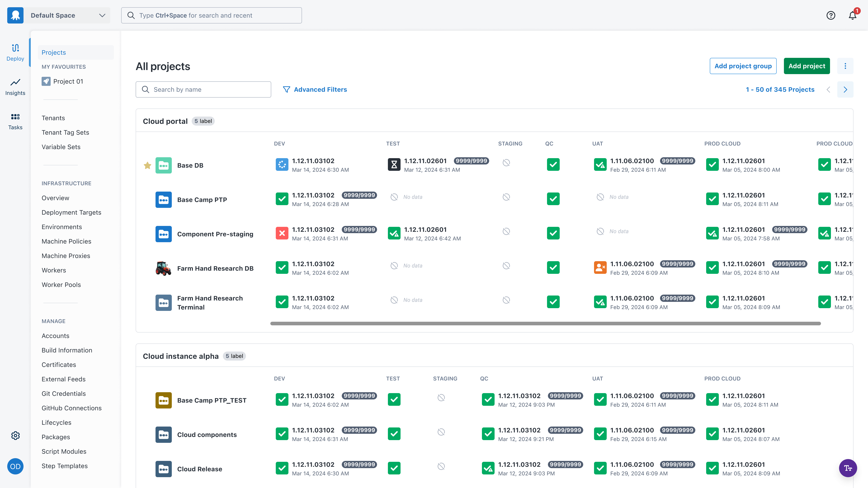Open the overflow menu next to Add project
Screen dimensions: 868x488
(x=845, y=66)
